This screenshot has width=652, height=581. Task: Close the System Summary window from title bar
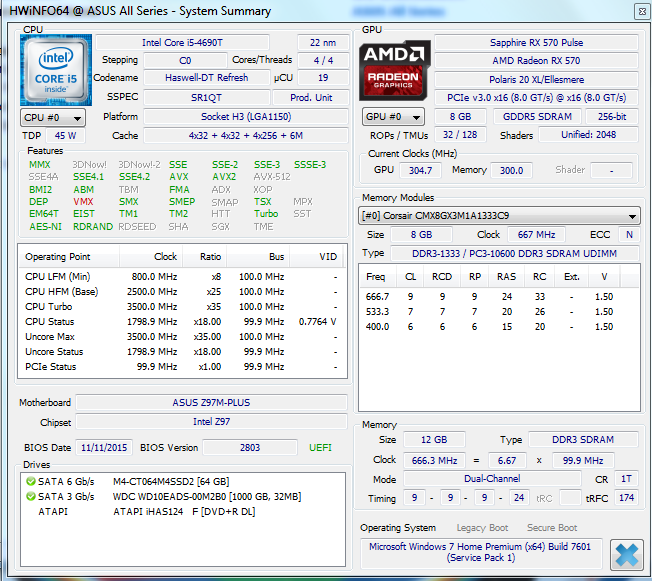(x=642, y=12)
